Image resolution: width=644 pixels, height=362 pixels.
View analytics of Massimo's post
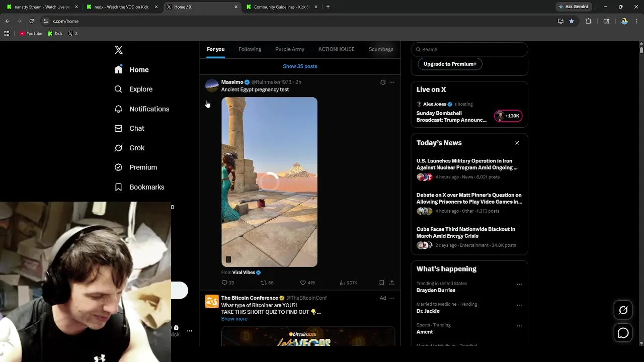(348, 283)
